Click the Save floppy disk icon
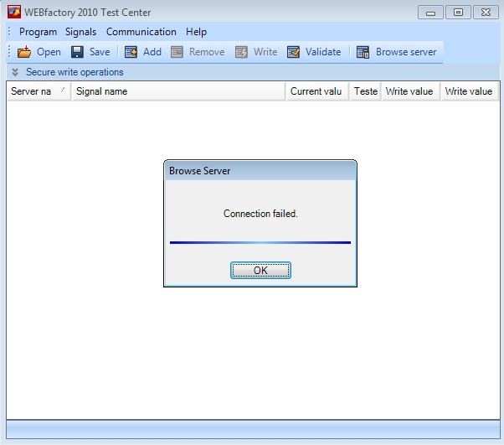504x445 pixels. point(77,52)
